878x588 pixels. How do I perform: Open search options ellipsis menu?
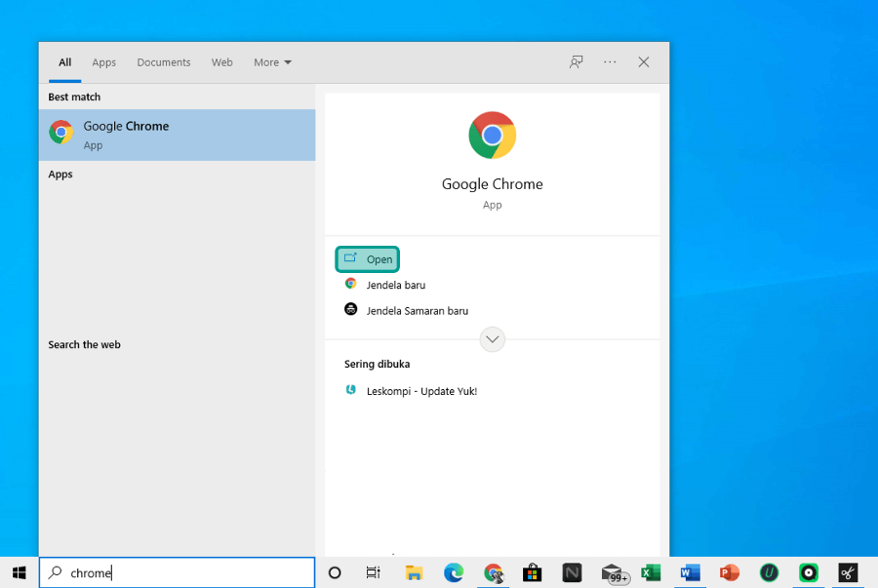click(610, 62)
